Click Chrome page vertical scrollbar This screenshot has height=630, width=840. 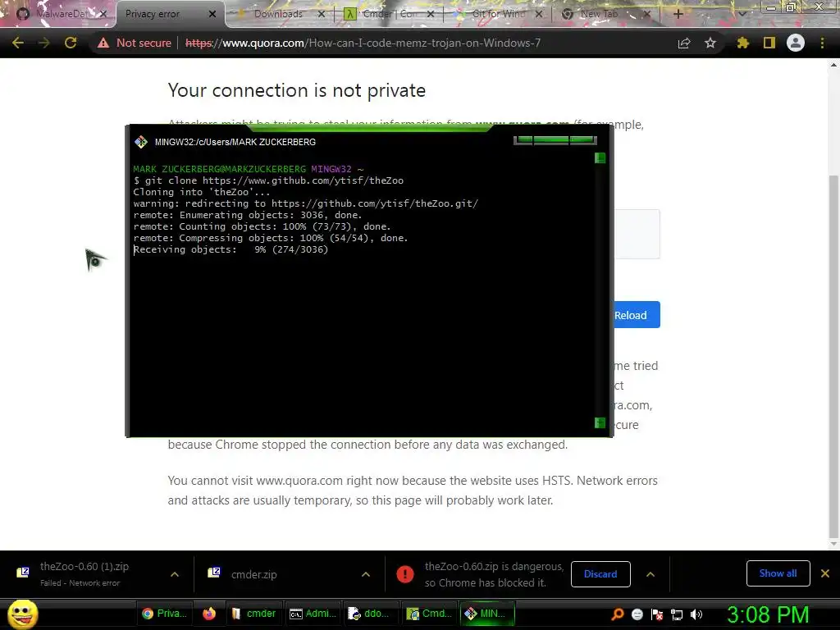(833, 356)
